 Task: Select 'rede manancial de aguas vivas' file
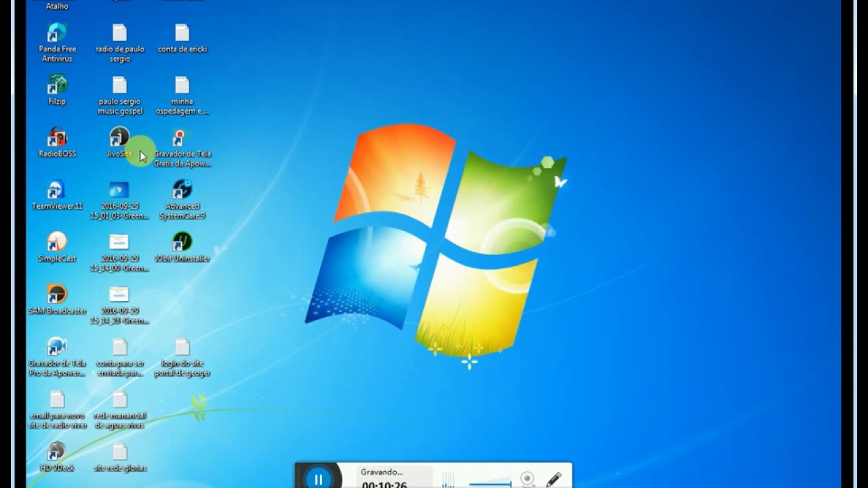tap(119, 409)
